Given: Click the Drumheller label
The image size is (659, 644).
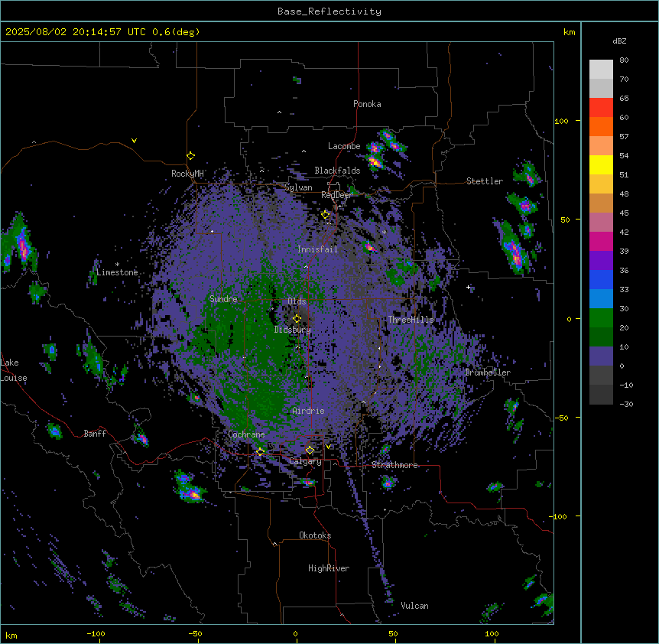Looking at the screenshot, I should [488, 372].
